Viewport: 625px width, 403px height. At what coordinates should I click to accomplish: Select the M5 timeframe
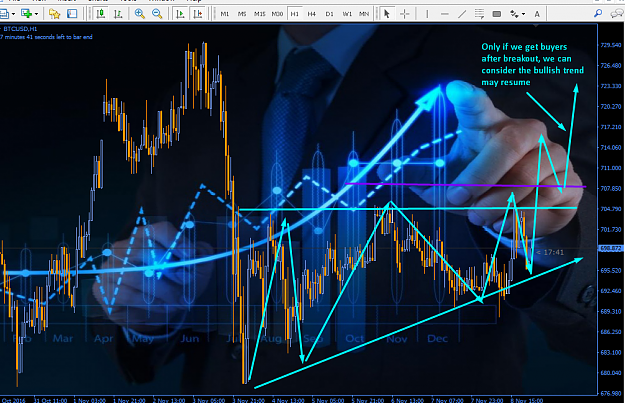242,14
